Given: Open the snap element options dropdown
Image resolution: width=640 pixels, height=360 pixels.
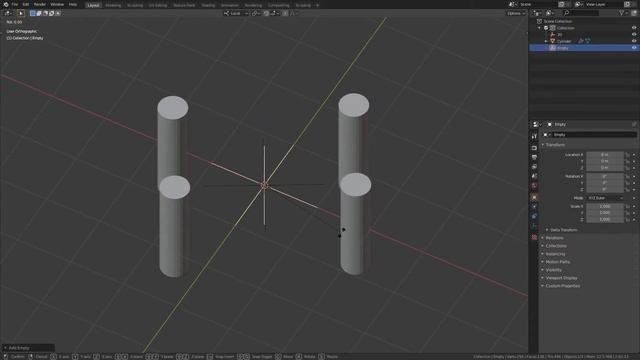Looking at the screenshot, I should pyautogui.click(x=275, y=13).
